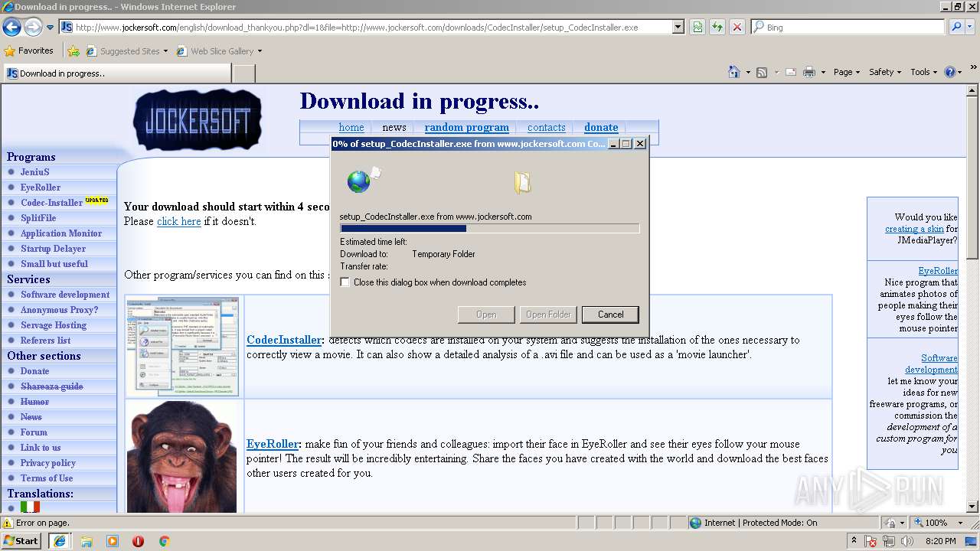
Task: Click the CodecInstaller screenshot thumbnail
Action: pyautogui.click(x=183, y=347)
